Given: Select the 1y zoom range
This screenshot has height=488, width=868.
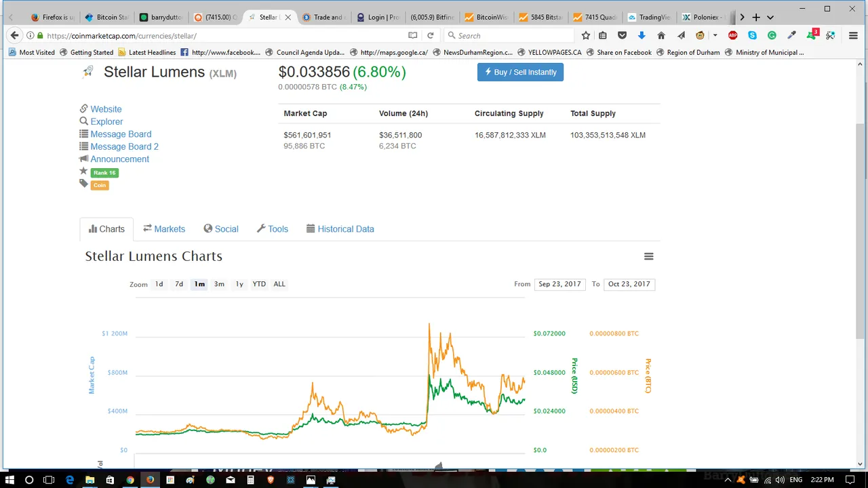Looking at the screenshot, I should click(239, 284).
